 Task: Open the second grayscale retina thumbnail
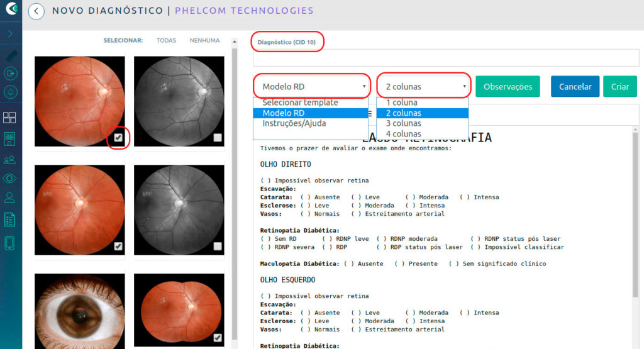pyautogui.click(x=179, y=210)
